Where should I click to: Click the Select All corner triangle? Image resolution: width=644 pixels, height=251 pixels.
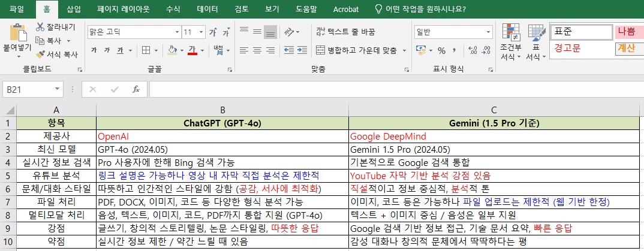10,110
